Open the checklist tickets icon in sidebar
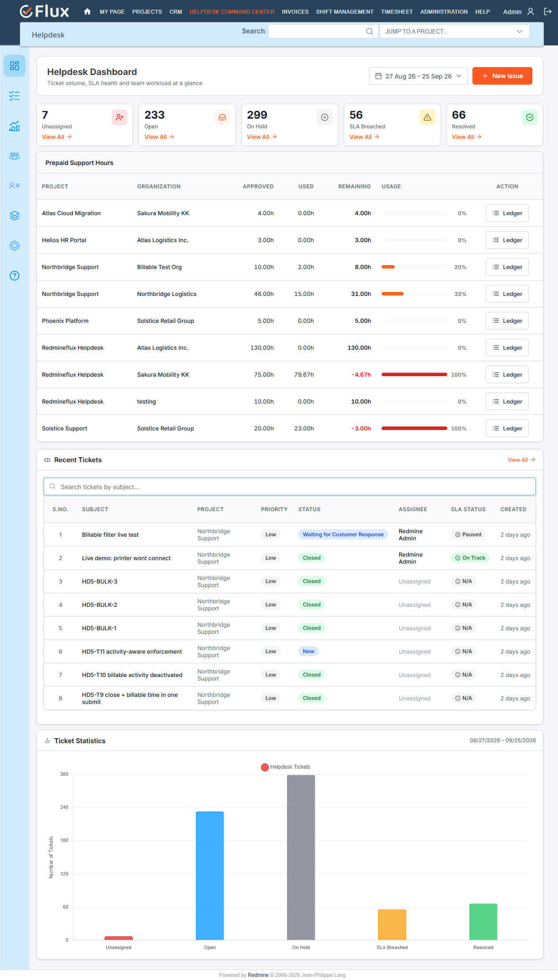The height and width of the screenshot is (980, 558). click(15, 96)
